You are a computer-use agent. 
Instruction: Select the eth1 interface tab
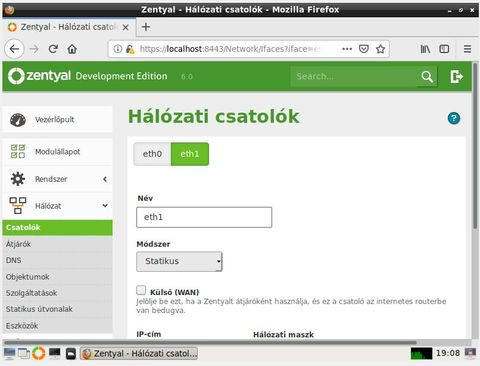[190, 154]
